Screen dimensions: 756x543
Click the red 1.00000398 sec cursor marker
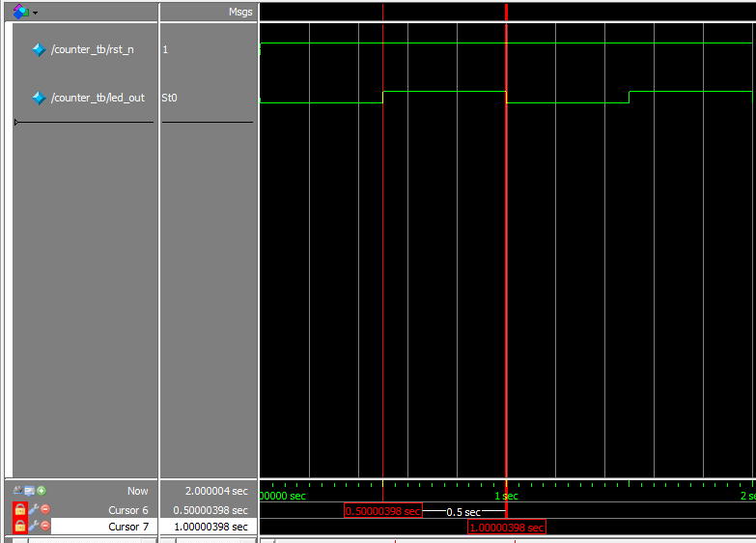pos(507,528)
